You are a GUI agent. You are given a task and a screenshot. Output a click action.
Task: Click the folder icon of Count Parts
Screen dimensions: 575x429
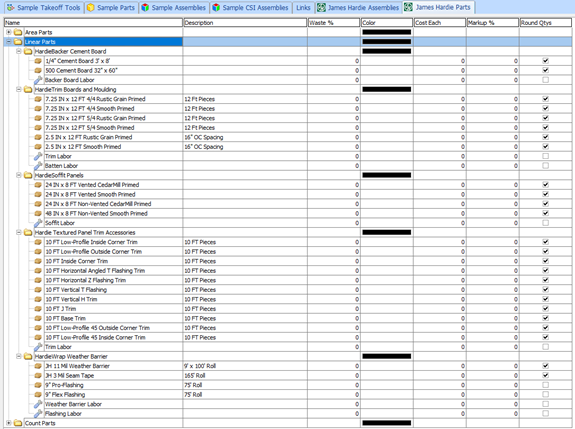18,423
